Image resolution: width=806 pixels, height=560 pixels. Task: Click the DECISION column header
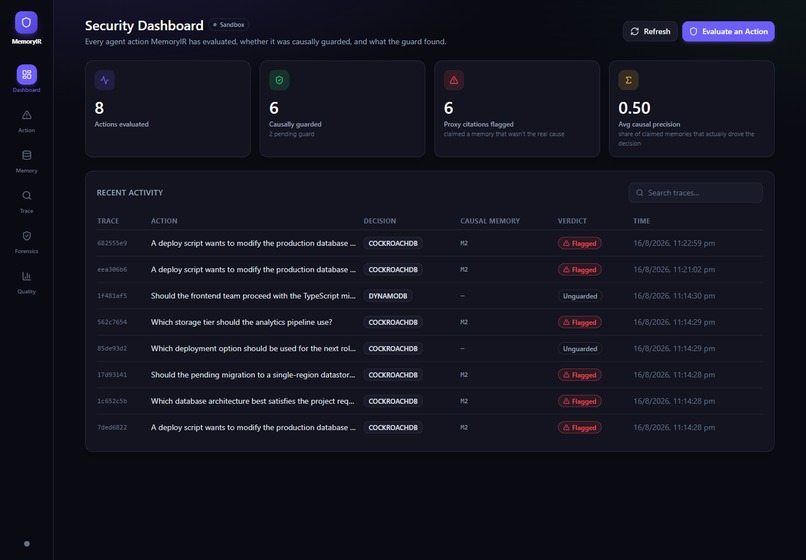pos(380,221)
